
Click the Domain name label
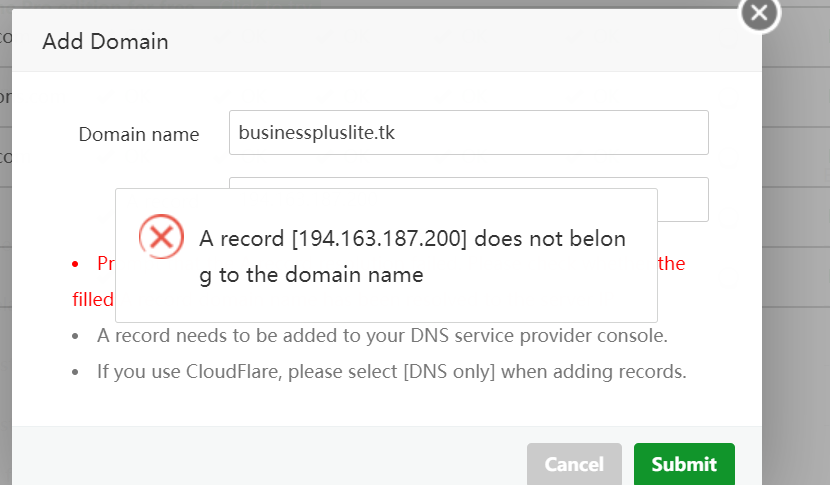point(139,134)
